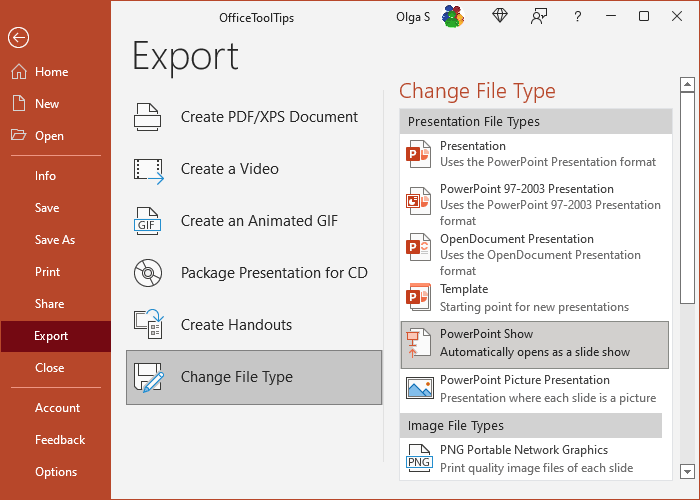The width and height of the screenshot is (700, 500).
Task: Choose Save in the sidebar
Action: pyautogui.click(x=55, y=208)
